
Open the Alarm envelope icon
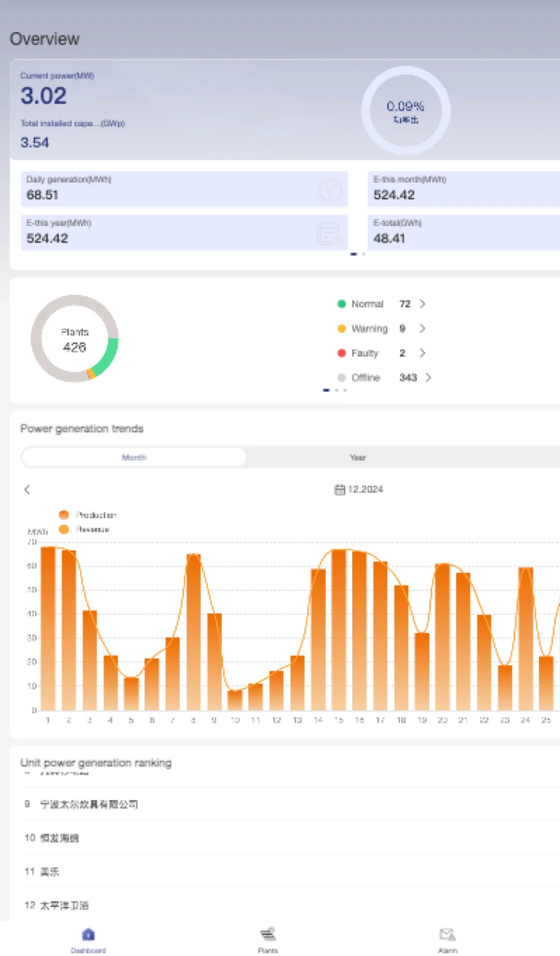tap(448, 934)
